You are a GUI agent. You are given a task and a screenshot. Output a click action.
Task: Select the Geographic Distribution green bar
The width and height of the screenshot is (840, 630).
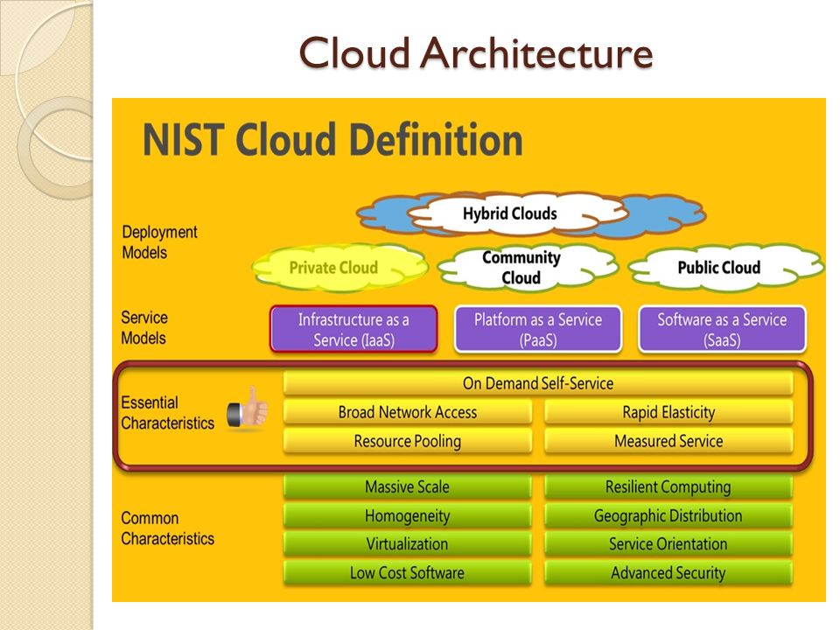tap(668, 515)
